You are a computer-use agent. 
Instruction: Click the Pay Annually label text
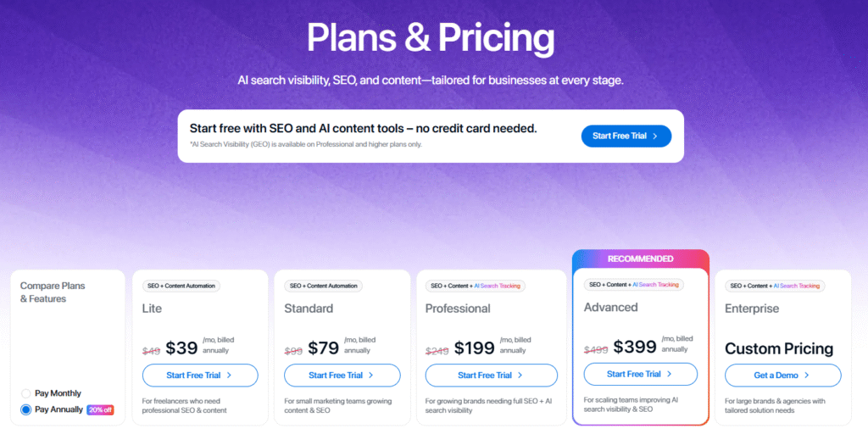[x=58, y=409]
